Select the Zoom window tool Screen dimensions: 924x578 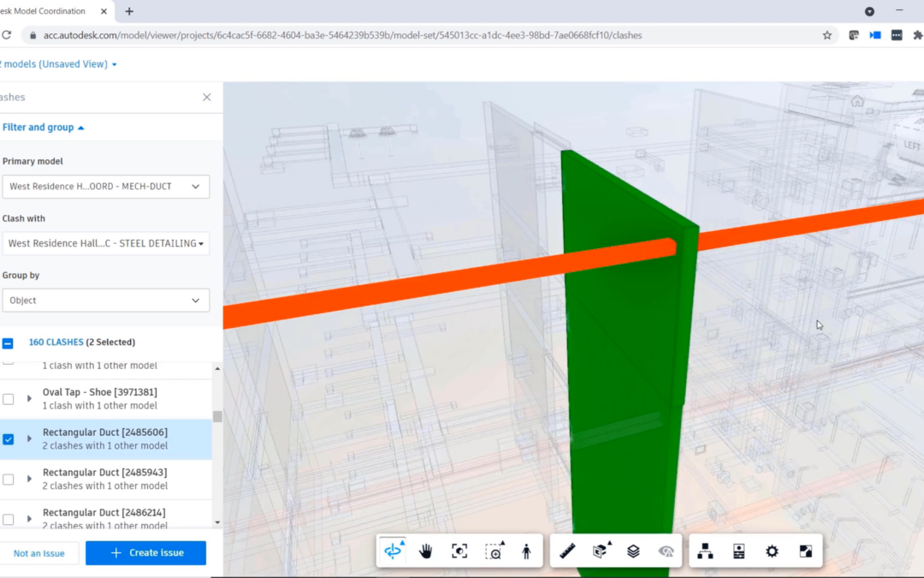pos(494,551)
